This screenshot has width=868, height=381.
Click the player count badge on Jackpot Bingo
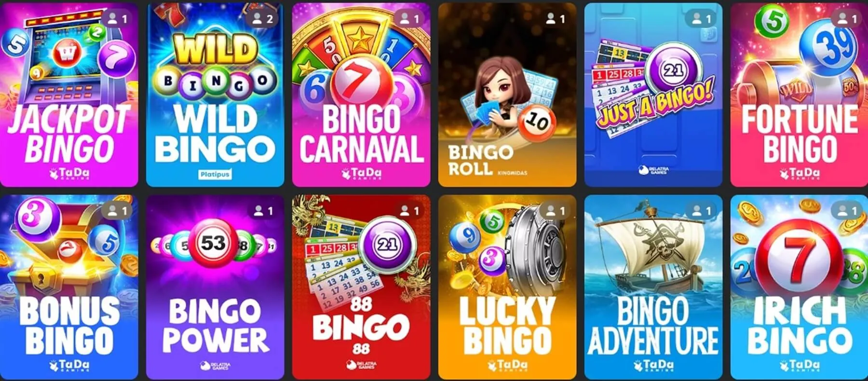point(117,19)
